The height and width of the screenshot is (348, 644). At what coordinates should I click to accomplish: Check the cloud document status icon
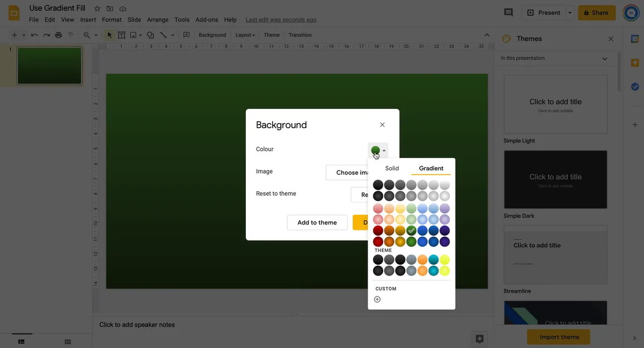(x=123, y=9)
